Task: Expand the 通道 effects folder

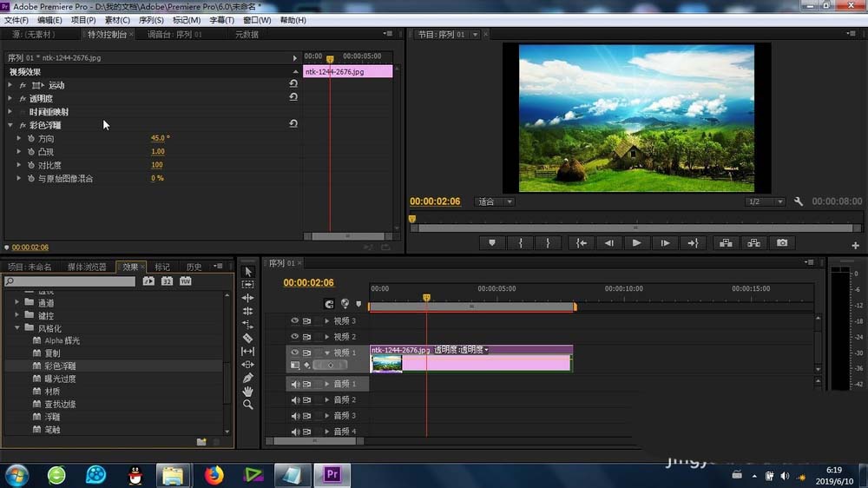Action: [x=16, y=302]
